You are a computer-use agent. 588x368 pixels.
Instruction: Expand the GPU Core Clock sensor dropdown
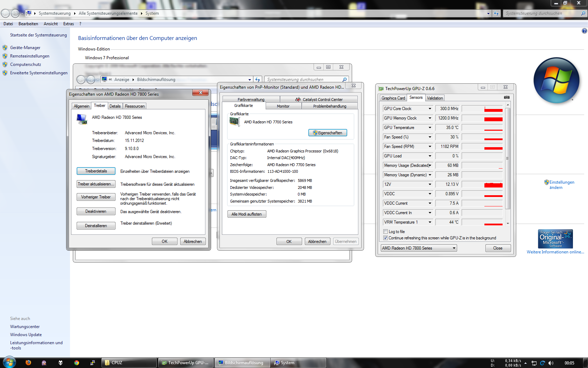tap(430, 109)
